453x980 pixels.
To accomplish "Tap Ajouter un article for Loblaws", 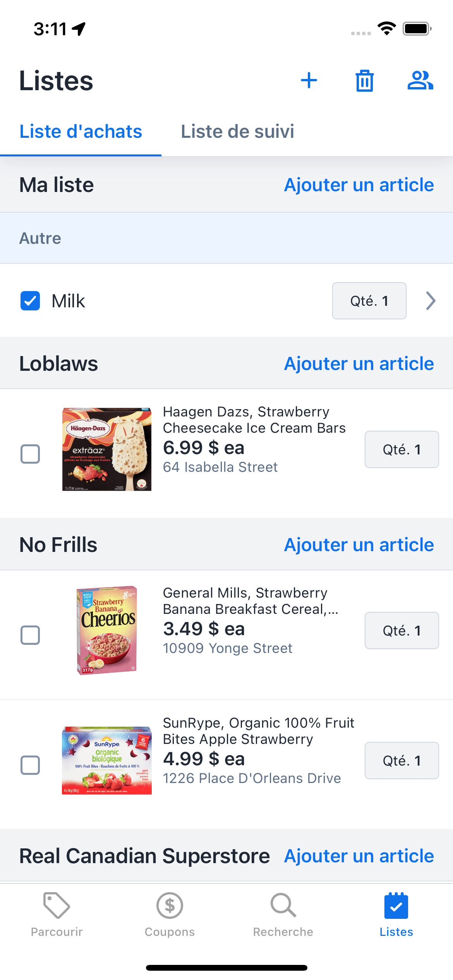I will 359,363.
